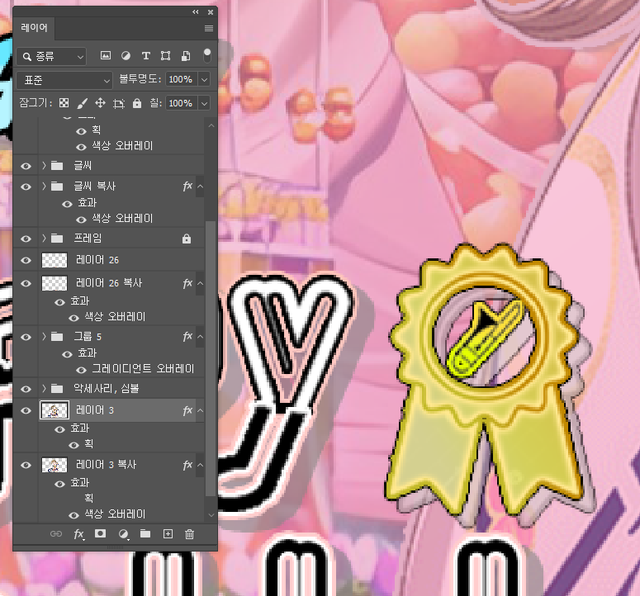Viewport: 640px width, 596px height.
Task: Filter for text type layers
Action: pos(146,56)
